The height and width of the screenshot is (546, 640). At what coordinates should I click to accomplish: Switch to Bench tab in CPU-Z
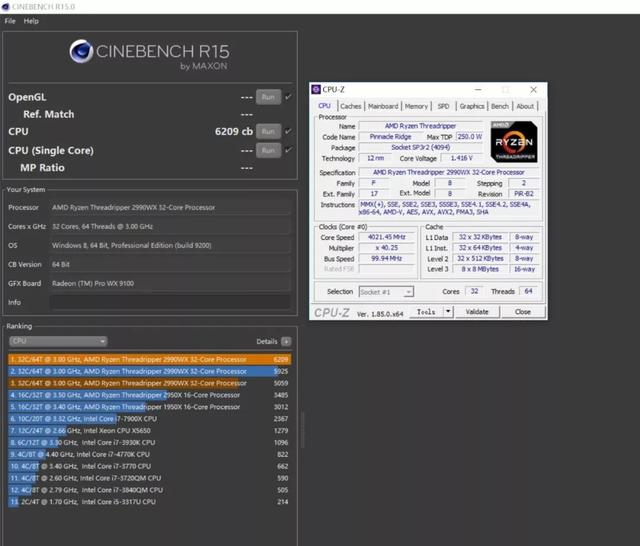pyautogui.click(x=500, y=106)
